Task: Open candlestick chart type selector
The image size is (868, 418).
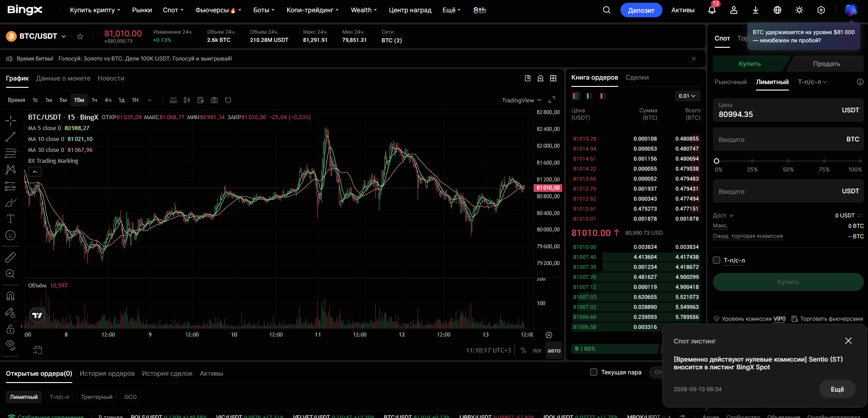Action: tap(187, 100)
